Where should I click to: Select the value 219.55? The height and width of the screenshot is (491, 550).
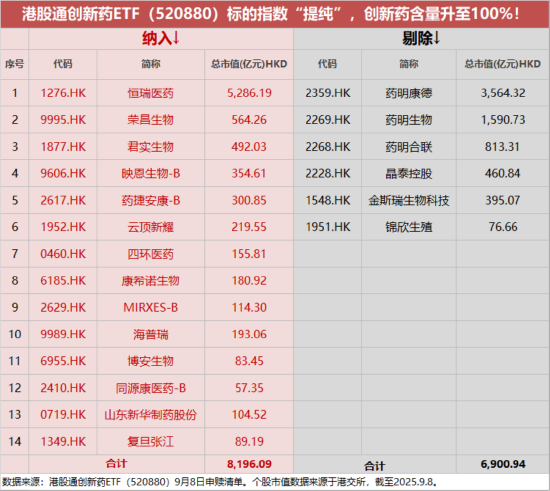pos(249,227)
